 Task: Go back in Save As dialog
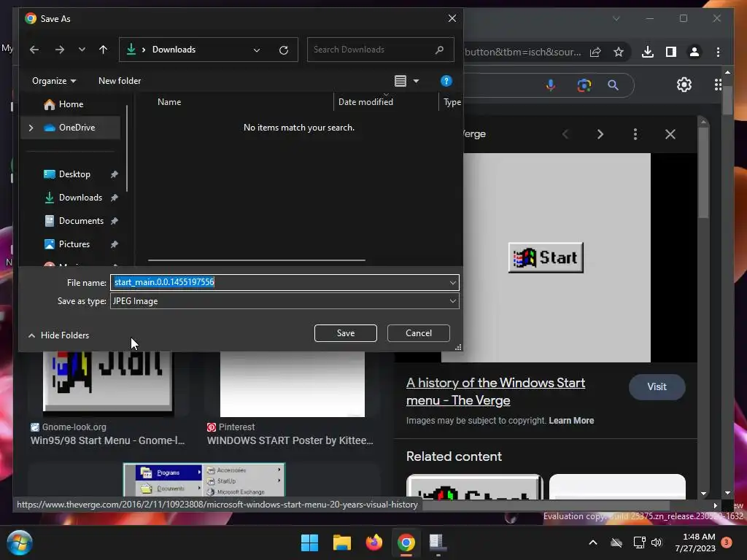[34, 50]
